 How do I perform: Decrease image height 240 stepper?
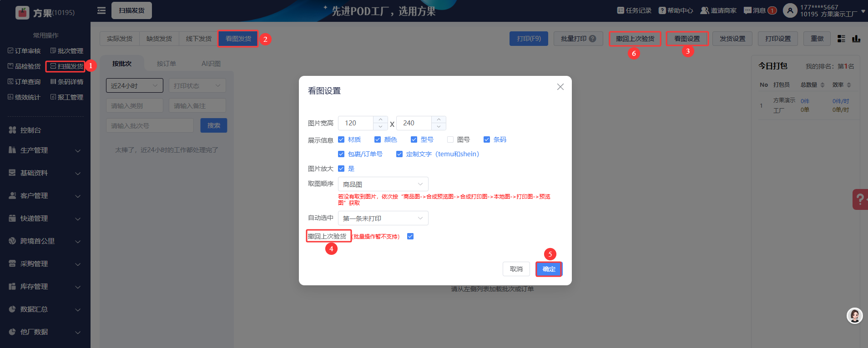439,126
